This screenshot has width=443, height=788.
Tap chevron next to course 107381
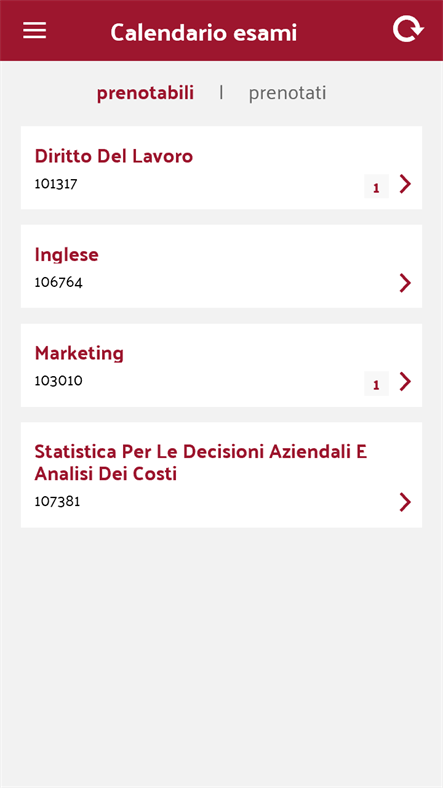tap(405, 502)
